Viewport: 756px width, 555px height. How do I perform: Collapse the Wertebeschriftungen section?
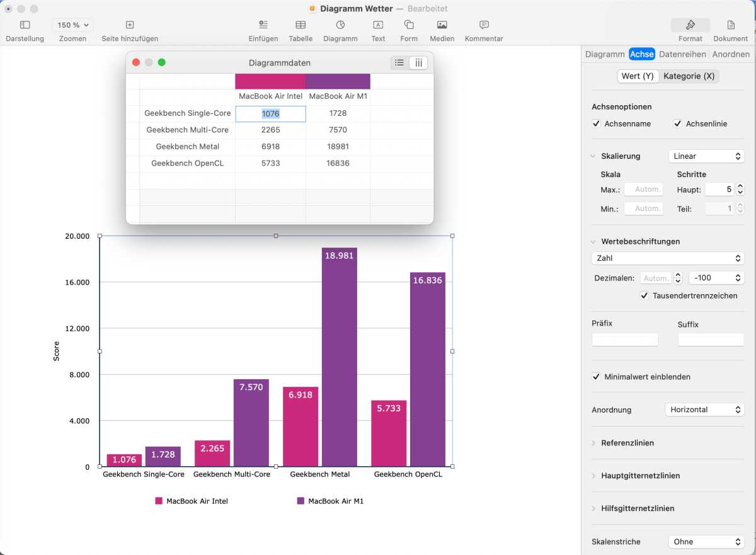tap(593, 241)
